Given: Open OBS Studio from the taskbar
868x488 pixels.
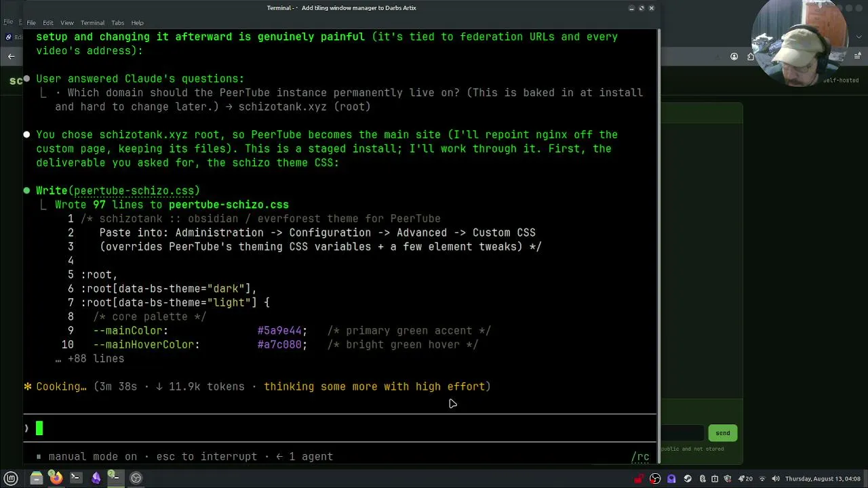Looking at the screenshot, I should point(136,478).
